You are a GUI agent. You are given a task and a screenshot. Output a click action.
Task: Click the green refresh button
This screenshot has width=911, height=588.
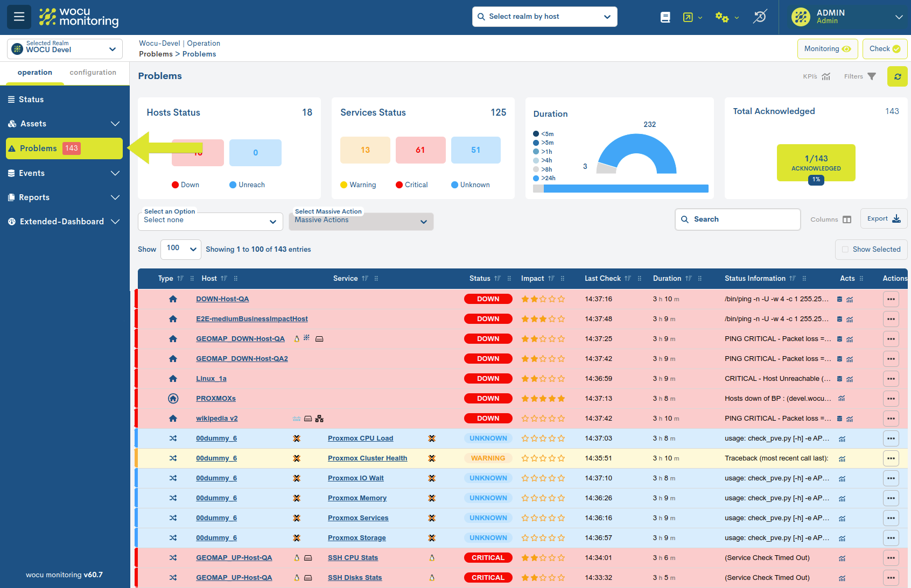point(898,76)
